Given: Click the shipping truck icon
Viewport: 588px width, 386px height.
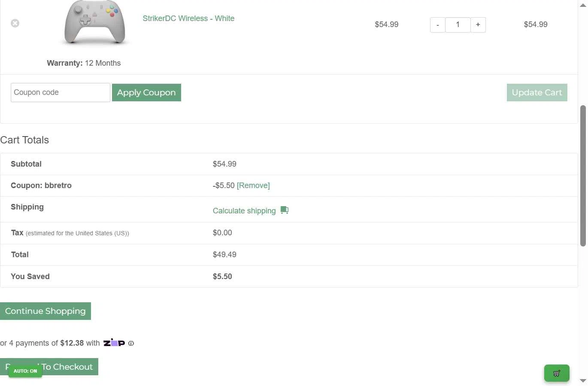Looking at the screenshot, I should pos(285,210).
